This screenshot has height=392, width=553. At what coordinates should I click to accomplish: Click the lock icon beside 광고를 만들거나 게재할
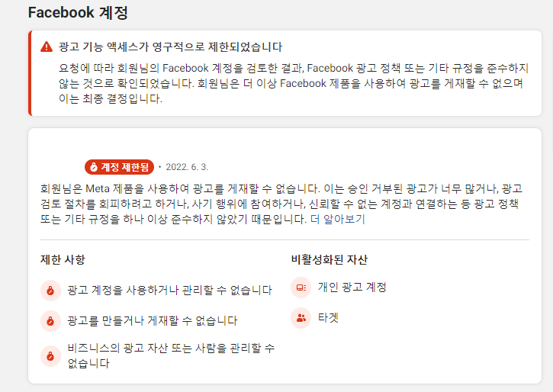pos(50,321)
